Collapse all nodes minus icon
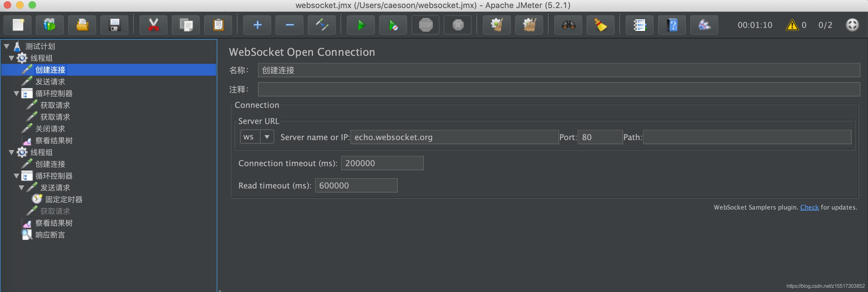Viewport: 868px width, 292px height. tap(290, 25)
